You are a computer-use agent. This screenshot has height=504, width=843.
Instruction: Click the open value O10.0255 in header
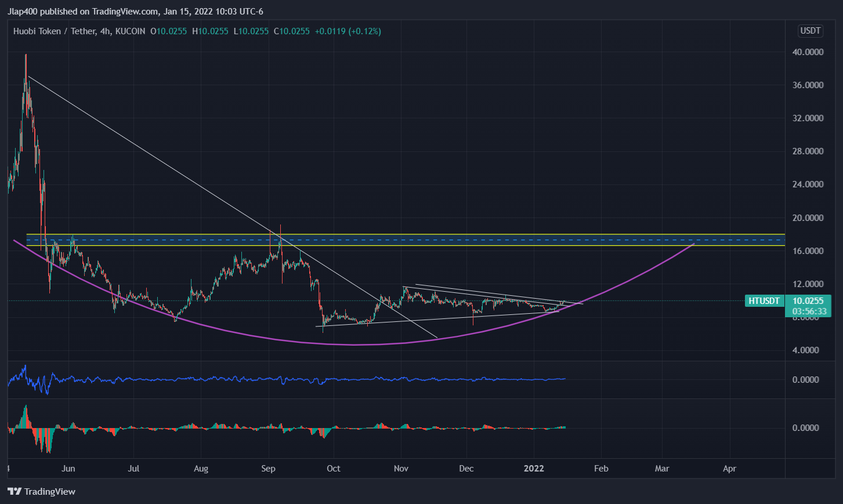169,31
